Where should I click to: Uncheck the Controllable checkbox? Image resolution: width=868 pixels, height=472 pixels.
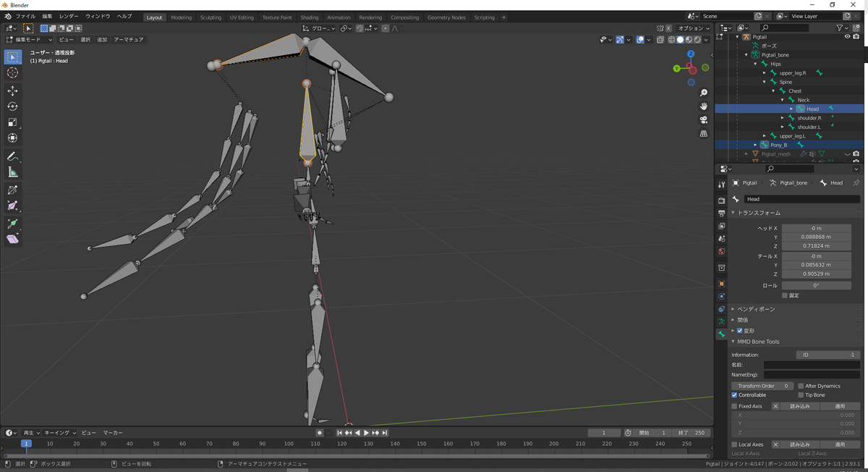pyautogui.click(x=734, y=395)
